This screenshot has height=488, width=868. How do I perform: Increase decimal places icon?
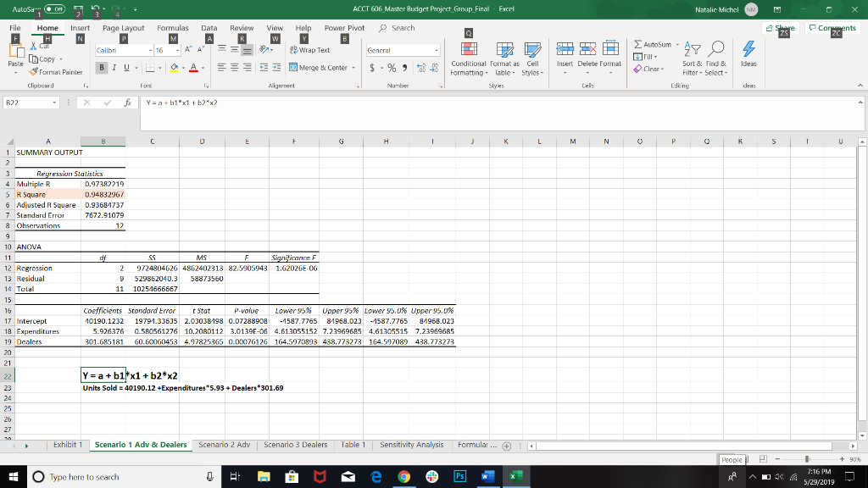coord(421,68)
